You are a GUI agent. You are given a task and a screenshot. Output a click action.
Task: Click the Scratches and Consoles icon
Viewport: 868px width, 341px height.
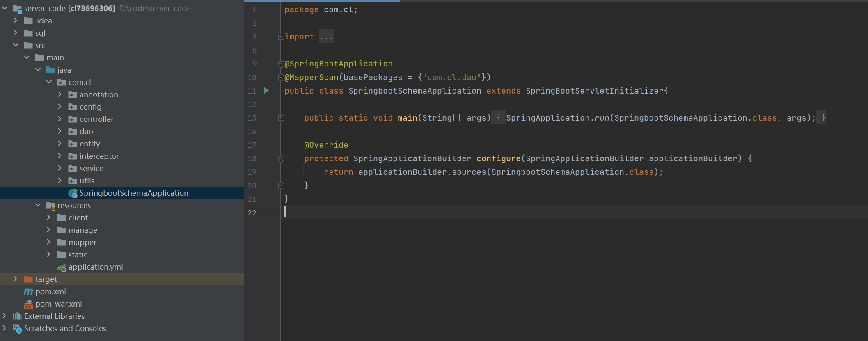tap(17, 329)
